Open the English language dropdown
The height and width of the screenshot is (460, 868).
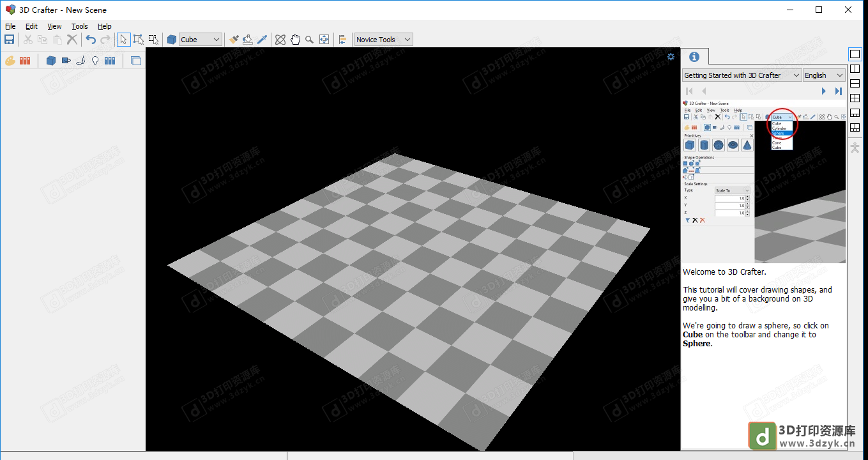824,75
